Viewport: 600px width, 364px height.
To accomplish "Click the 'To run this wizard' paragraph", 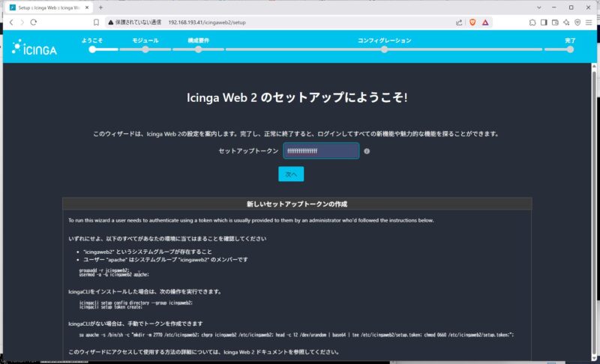I will point(251,220).
